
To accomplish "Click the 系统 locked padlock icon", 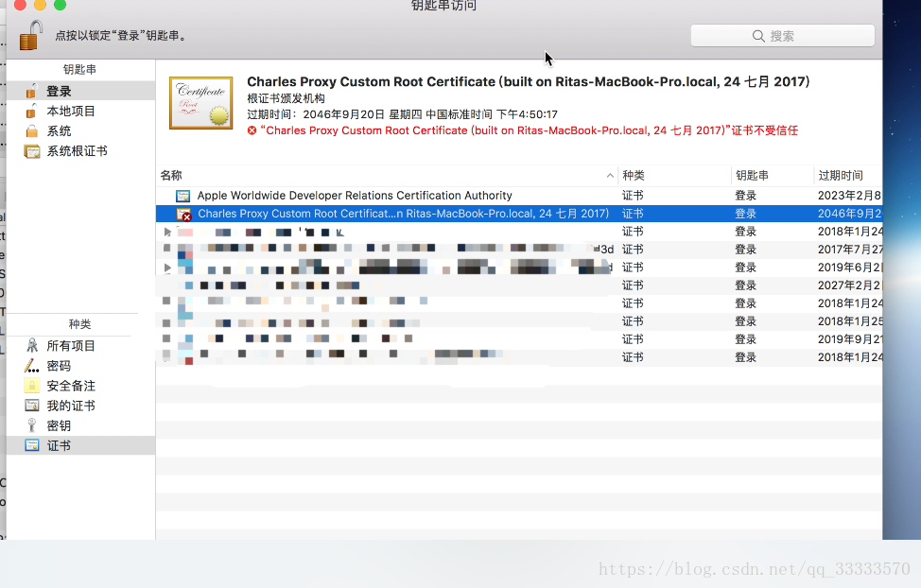I will pos(32,131).
